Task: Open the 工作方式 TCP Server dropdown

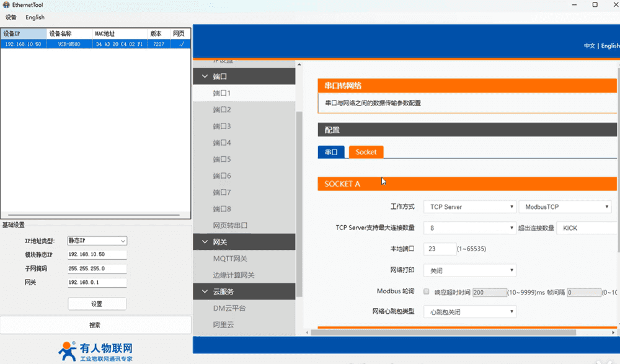Action: 469,206
